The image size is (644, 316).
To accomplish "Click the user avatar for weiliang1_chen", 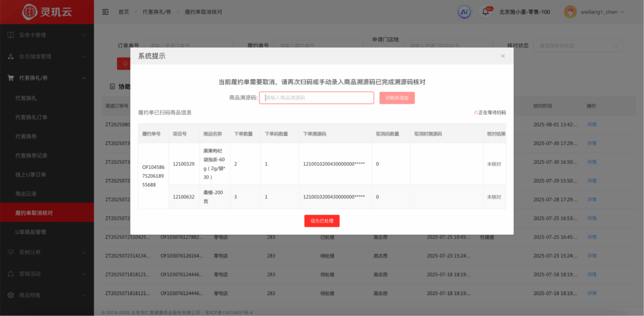I will [570, 12].
